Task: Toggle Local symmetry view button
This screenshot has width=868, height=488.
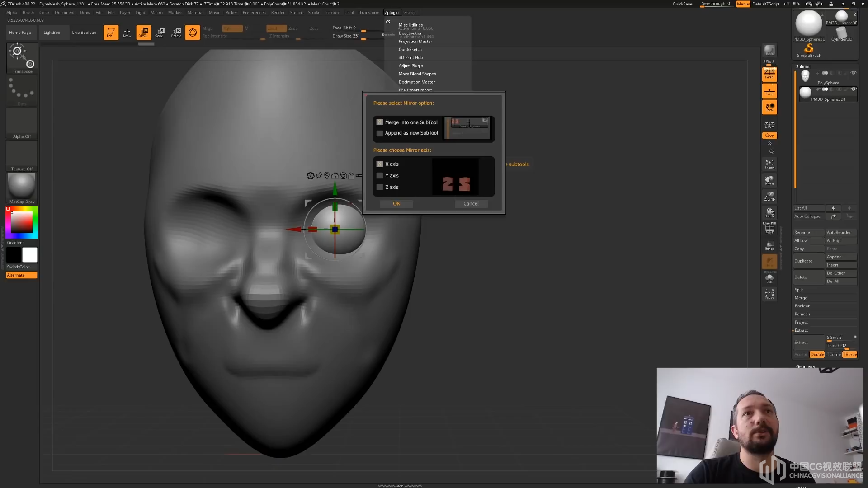Action: pos(769,107)
